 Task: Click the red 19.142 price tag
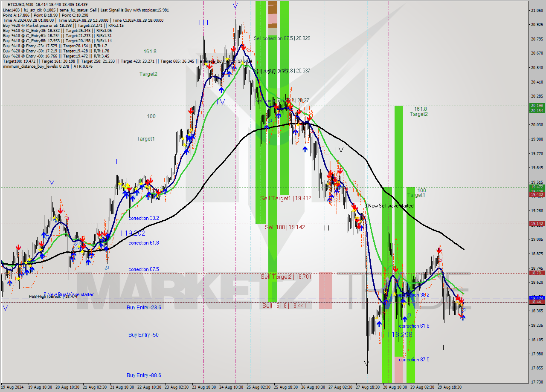coord(537,223)
